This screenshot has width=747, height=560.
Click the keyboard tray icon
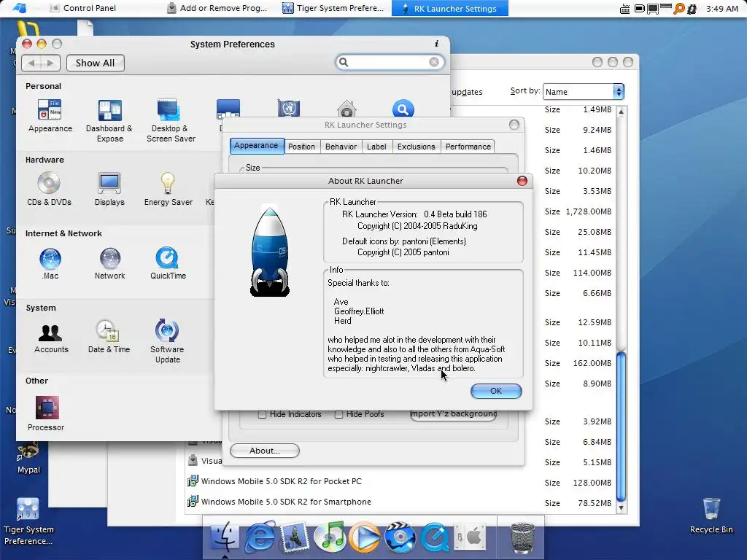pyautogui.click(x=624, y=9)
